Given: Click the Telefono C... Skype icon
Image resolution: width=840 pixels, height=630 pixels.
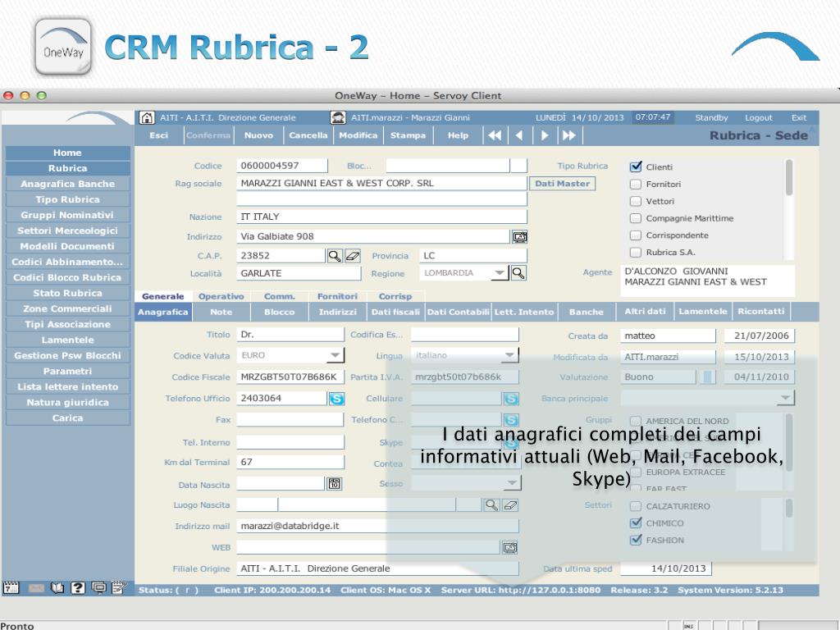Looking at the screenshot, I should [x=511, y=420].
